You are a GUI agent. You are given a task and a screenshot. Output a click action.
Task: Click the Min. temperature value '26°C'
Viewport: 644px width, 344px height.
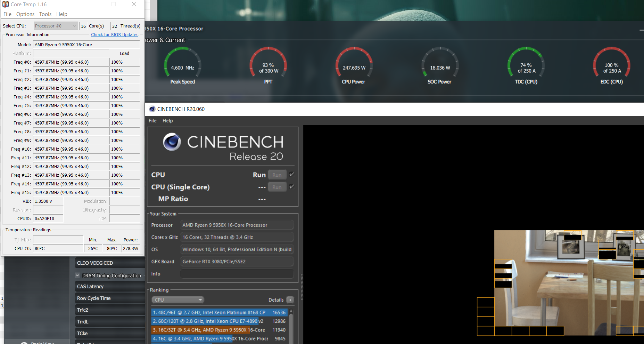tap(93, 249)
